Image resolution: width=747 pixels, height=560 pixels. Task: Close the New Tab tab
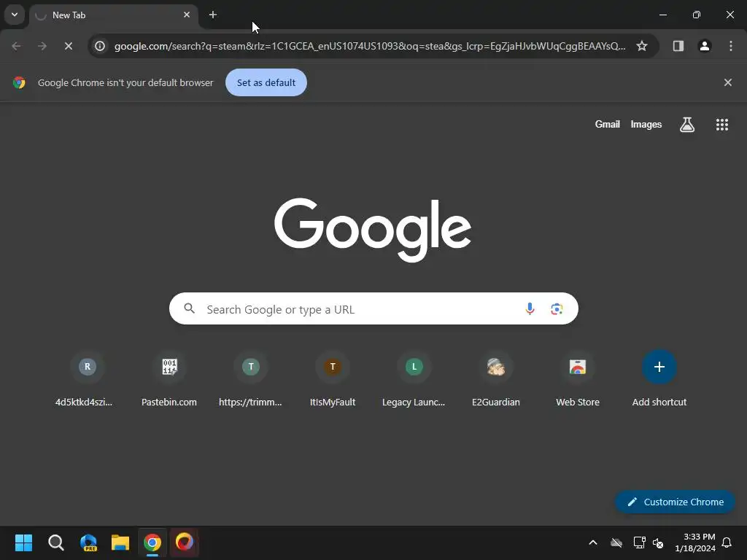coord(187,15)
